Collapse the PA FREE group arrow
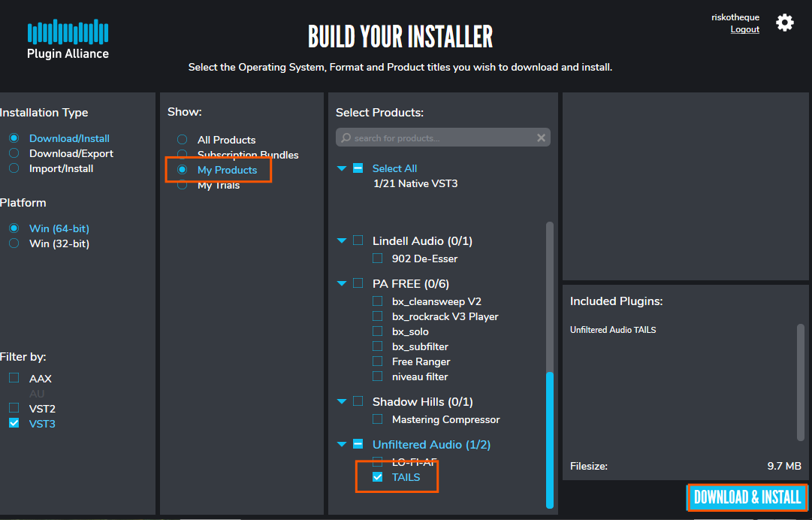This screenshot has height=520, width=812. [x=342, y=284]
